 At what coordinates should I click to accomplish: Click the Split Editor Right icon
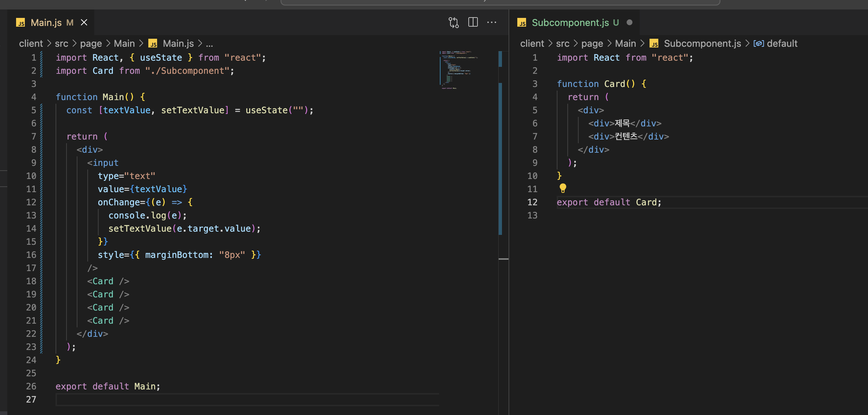473,22
